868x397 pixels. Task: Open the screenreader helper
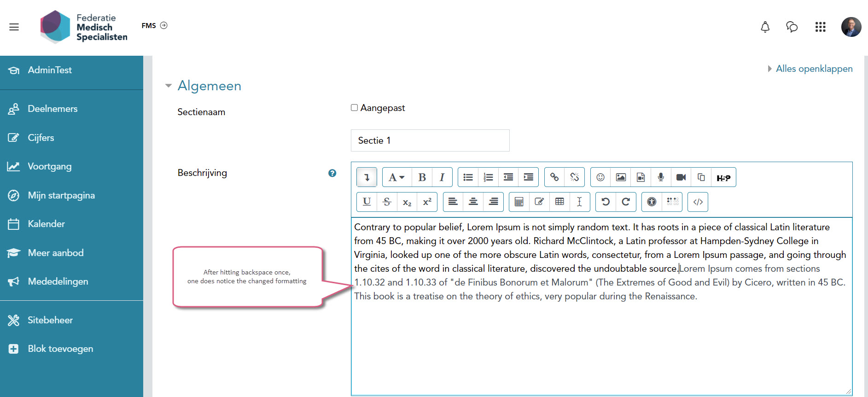pos(672,202)
